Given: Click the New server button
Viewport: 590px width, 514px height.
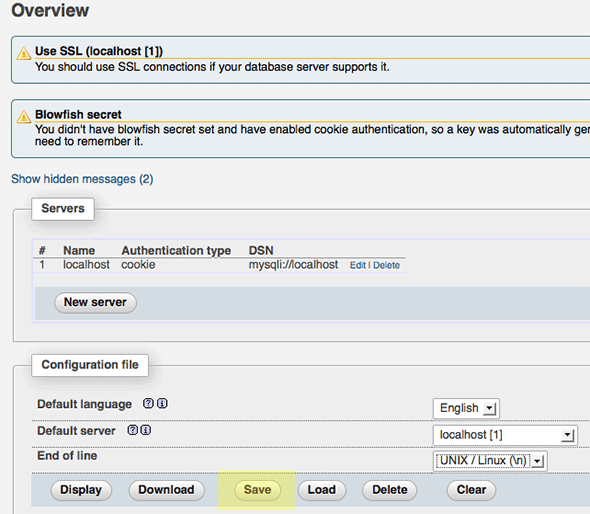Looking at the screenshot, I should pyautogui.click(x=95, y=303).
